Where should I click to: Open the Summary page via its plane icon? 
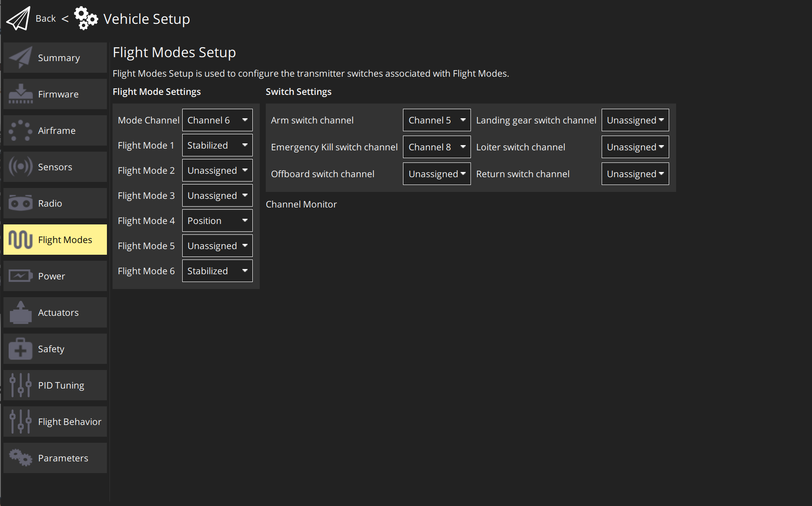20,58
